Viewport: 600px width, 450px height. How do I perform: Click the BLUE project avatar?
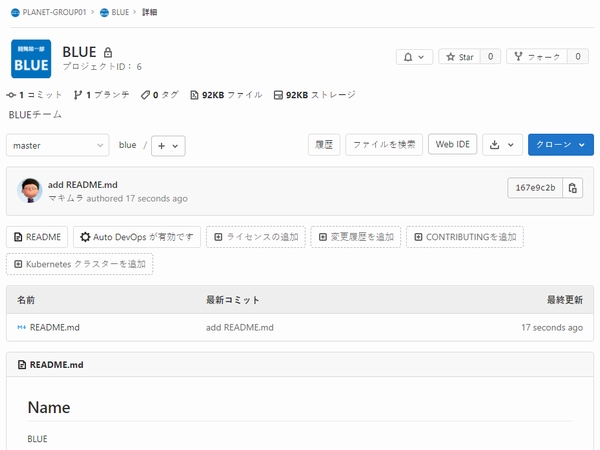click(31, 59)
